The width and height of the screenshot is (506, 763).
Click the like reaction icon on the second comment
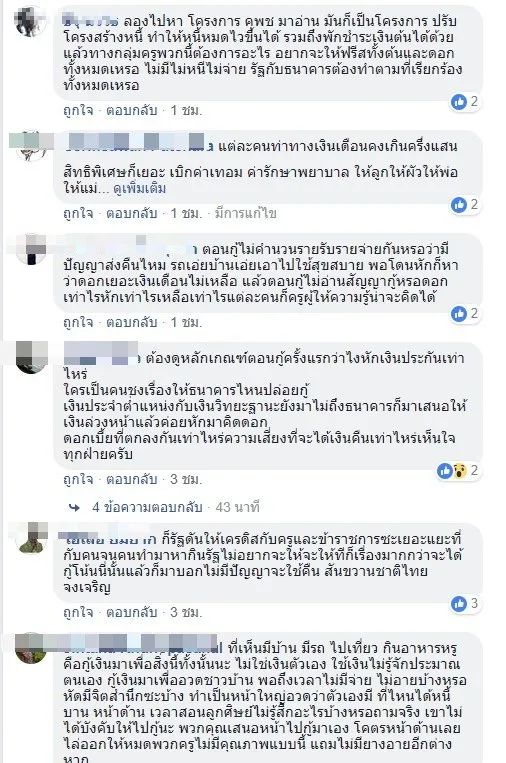[458, 205]
